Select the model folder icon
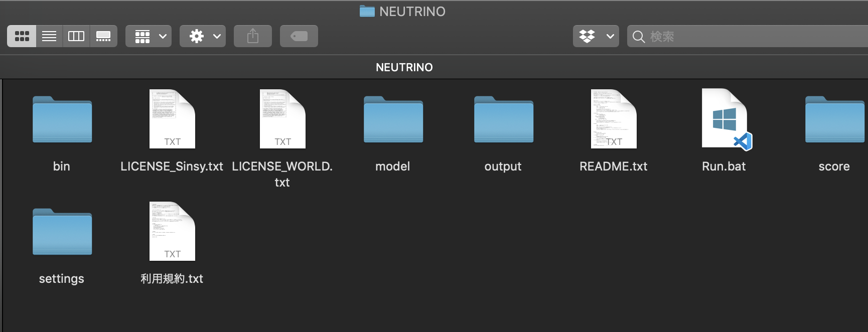 tap(393, 119)
